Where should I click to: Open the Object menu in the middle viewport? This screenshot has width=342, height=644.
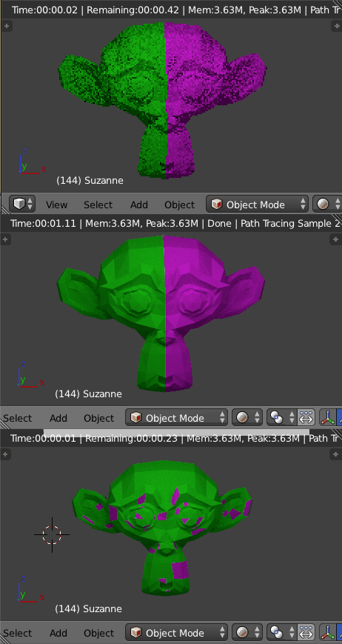(99, 418)
